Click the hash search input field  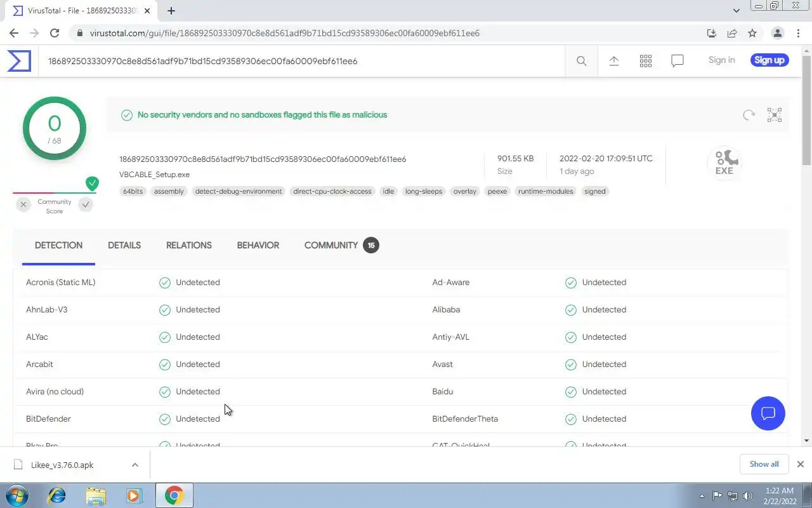301,61
